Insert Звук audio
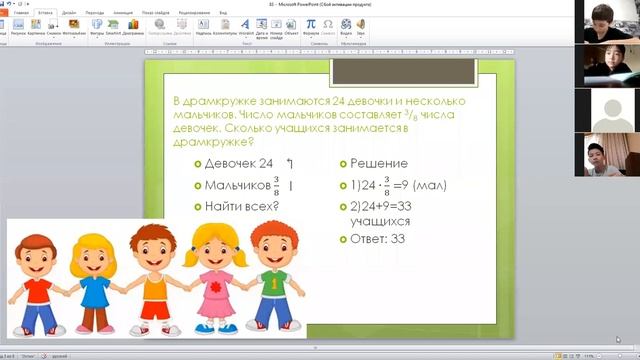 click(361, 24)
